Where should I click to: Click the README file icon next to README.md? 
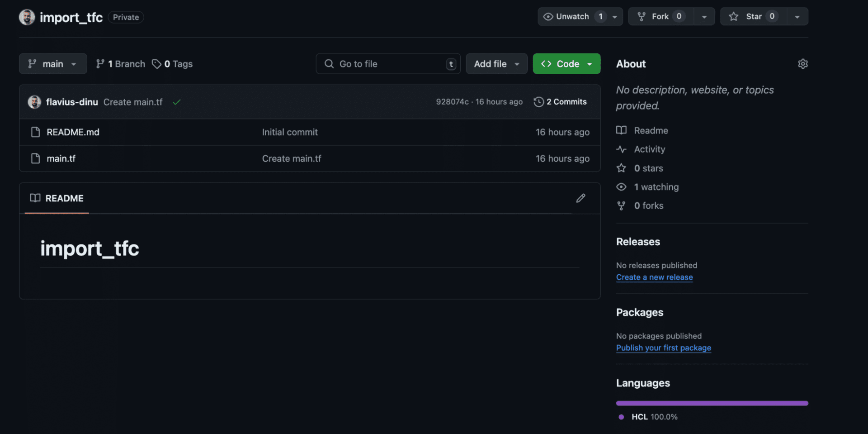click(36, 132)
